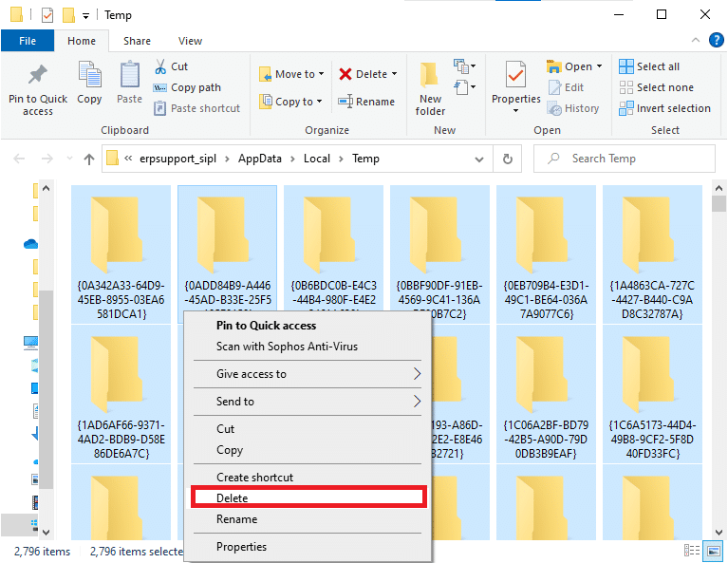Click the Search Temp input box
728x563 pixels.
pos(626,159)
